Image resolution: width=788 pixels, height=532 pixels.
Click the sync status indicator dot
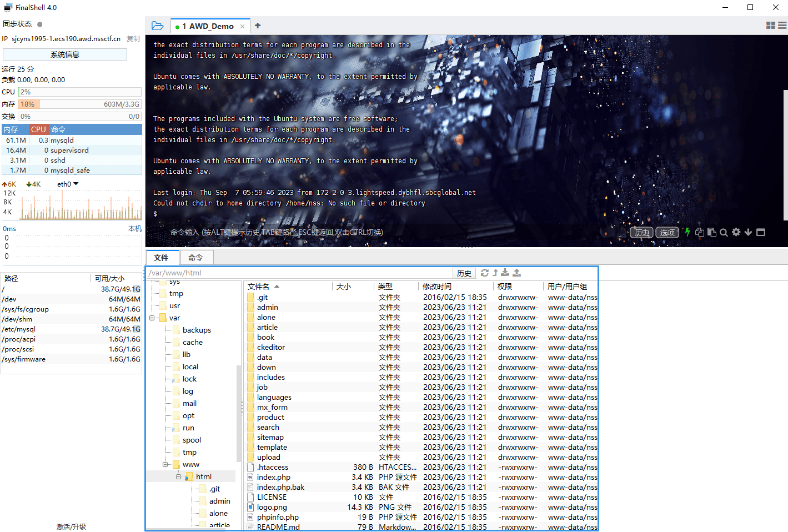40,24
